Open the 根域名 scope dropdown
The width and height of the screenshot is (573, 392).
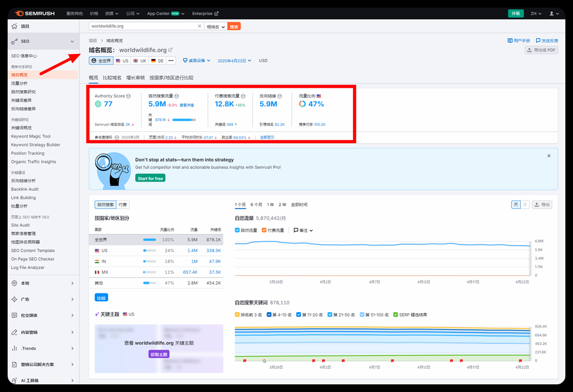click(x=215, y=27)
